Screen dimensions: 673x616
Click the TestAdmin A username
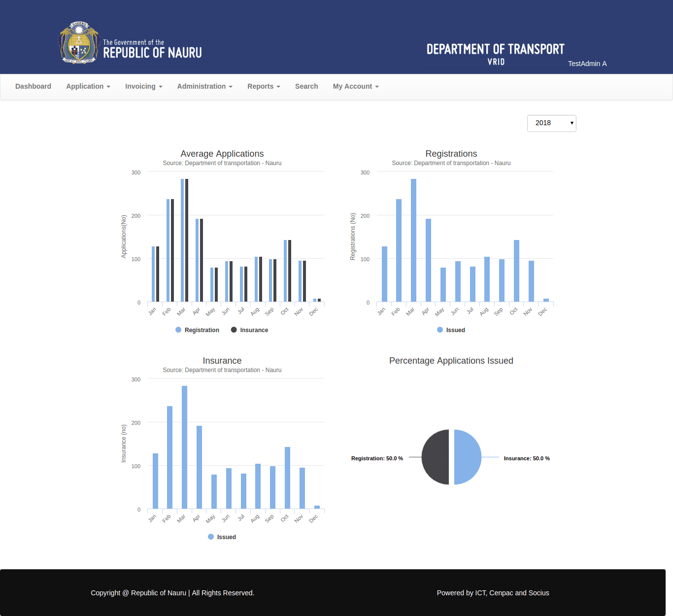(587, 64)
